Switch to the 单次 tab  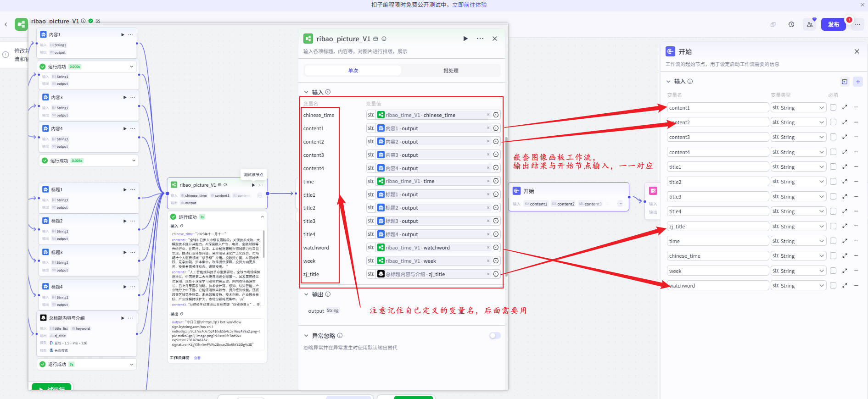353,71
